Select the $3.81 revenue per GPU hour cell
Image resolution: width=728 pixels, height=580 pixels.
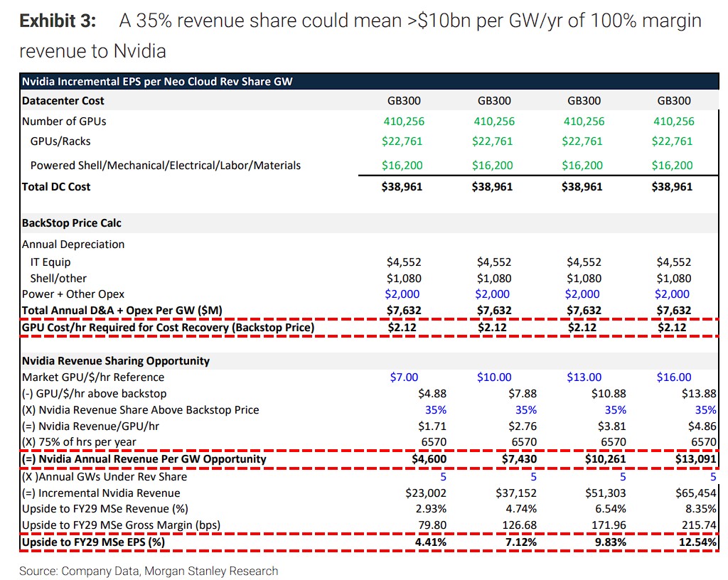click(x=612, y=426)
